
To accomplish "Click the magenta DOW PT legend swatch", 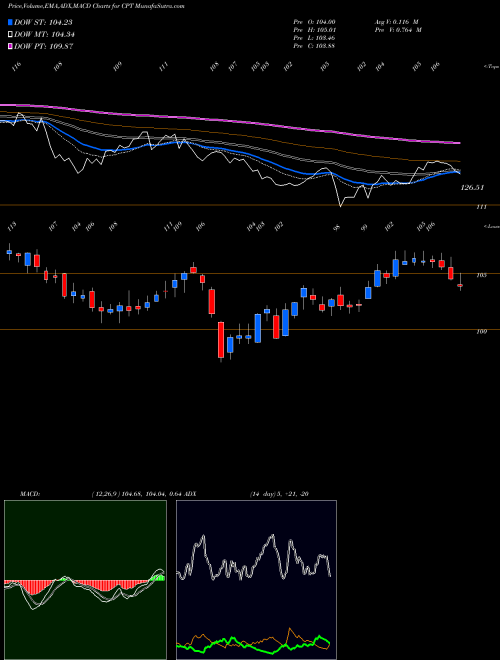I will [x=10, y=46].
